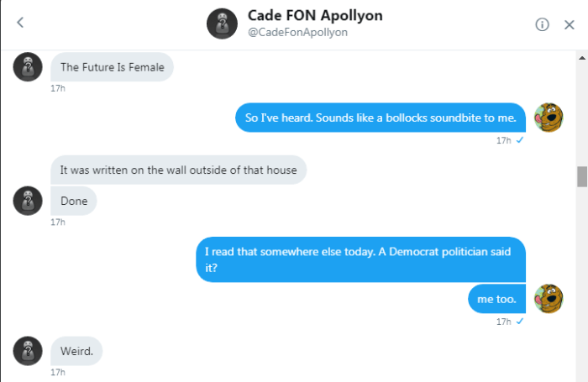Viewport: 588px width, 382px height.
Task: Click the "So I've heard" reply bubble
Action: [381, 118]
